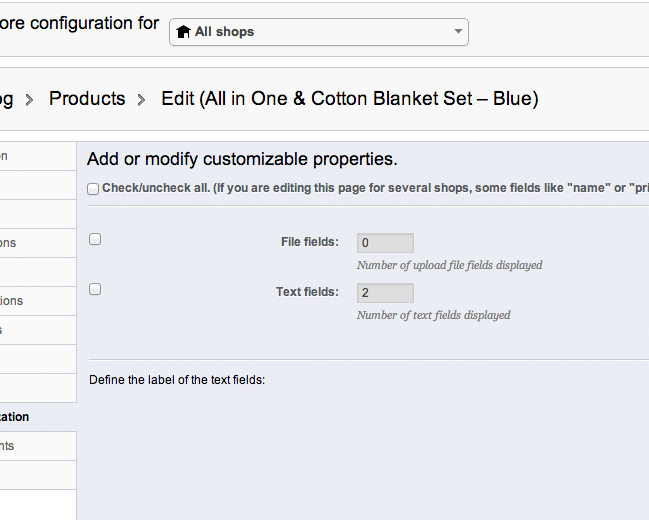Image resolution: width=649 pixels, height=520 pixels.
Task: Tick the checkbox beside File fields
Action: 95,239
